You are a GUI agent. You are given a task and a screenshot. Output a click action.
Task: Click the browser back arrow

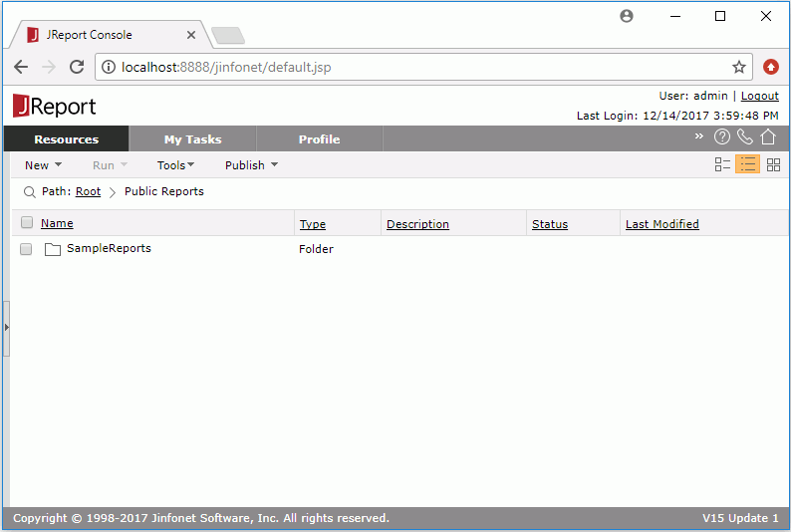[21, 67]
